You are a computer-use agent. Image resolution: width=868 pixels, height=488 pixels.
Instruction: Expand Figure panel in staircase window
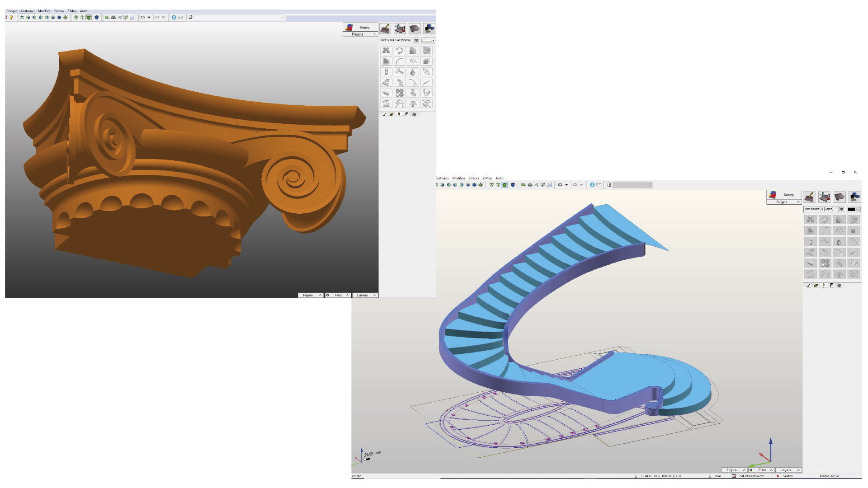[x=734, y=470]
